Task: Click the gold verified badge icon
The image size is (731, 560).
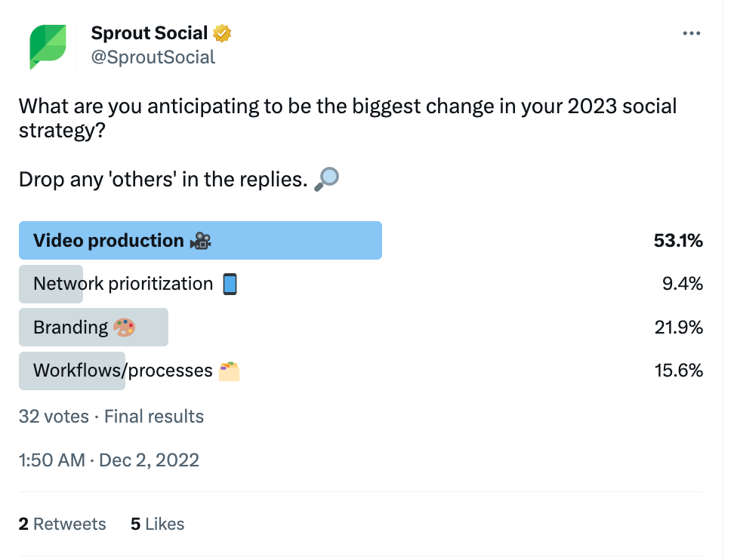Action: (x=222, y=33)
